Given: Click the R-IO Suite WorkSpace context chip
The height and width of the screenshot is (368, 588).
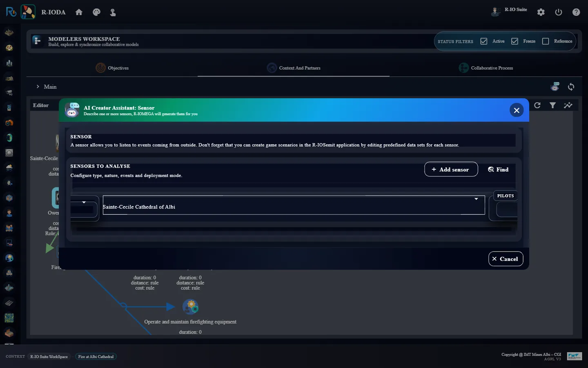Looking at the screenshot, I should pos(49,357).
